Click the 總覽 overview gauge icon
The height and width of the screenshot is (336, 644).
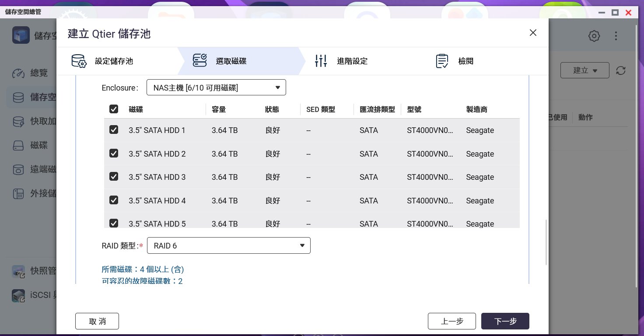(x=18, y=73)
